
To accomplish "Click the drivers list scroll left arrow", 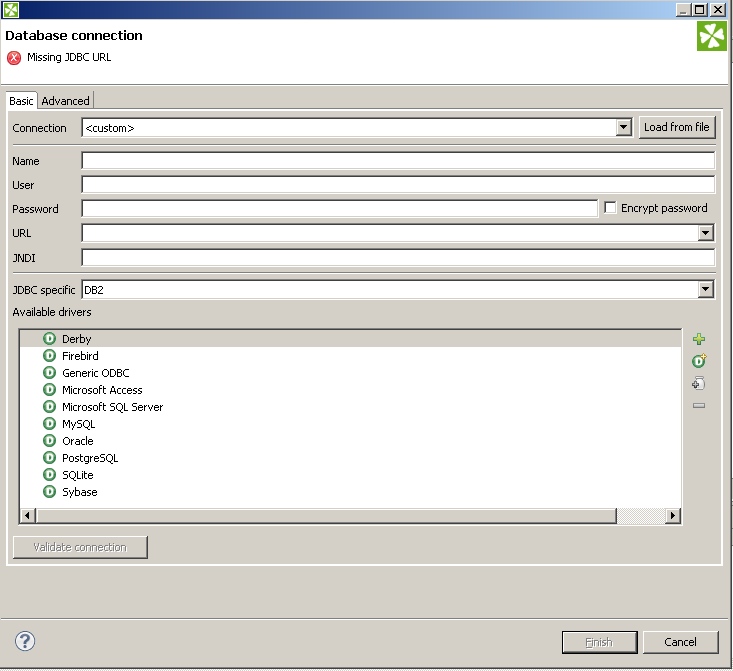I will click(x=27, y=515).
